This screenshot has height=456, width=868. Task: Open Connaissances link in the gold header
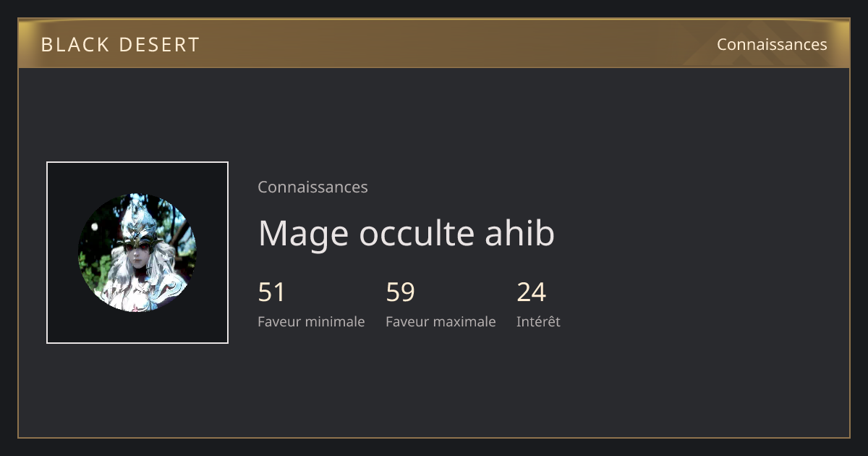coord(772,44)
